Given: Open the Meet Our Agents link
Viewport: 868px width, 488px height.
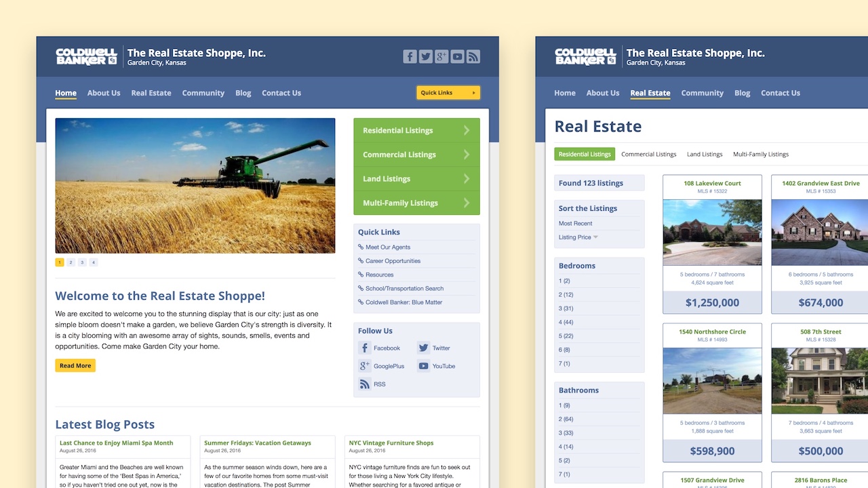Looking at the screenshot, I should 388,247.
